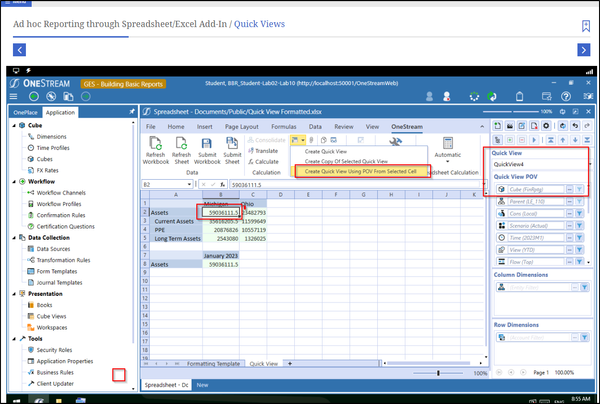
Task: Collapse the Workflow tree section
Action: coord(13,182)
